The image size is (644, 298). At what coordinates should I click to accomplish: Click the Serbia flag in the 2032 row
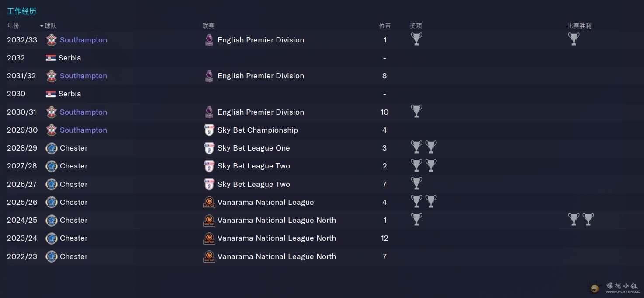tap(51, 58)
